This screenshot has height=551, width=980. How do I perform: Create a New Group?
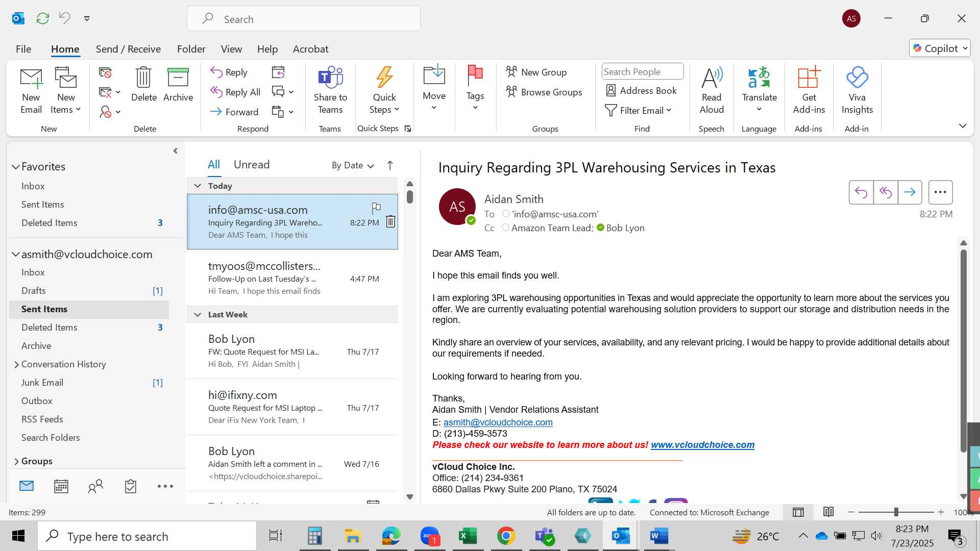click(536, 72)
